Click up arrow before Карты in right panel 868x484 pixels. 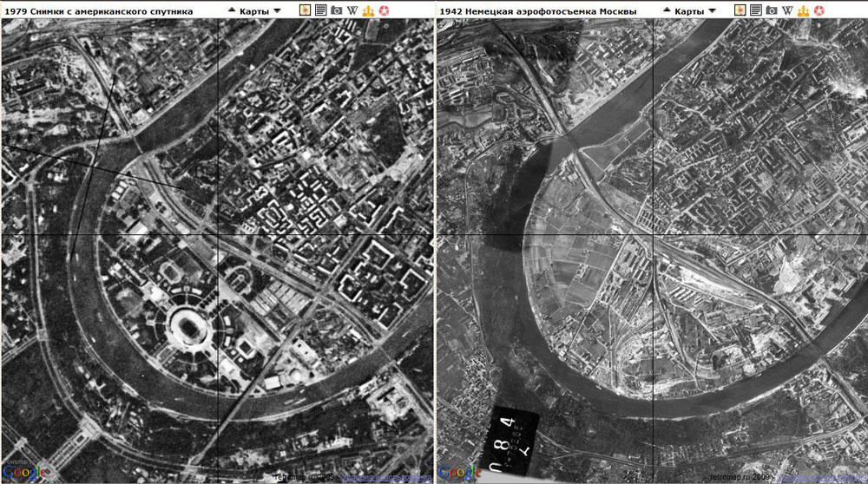[x=667, y=10]
